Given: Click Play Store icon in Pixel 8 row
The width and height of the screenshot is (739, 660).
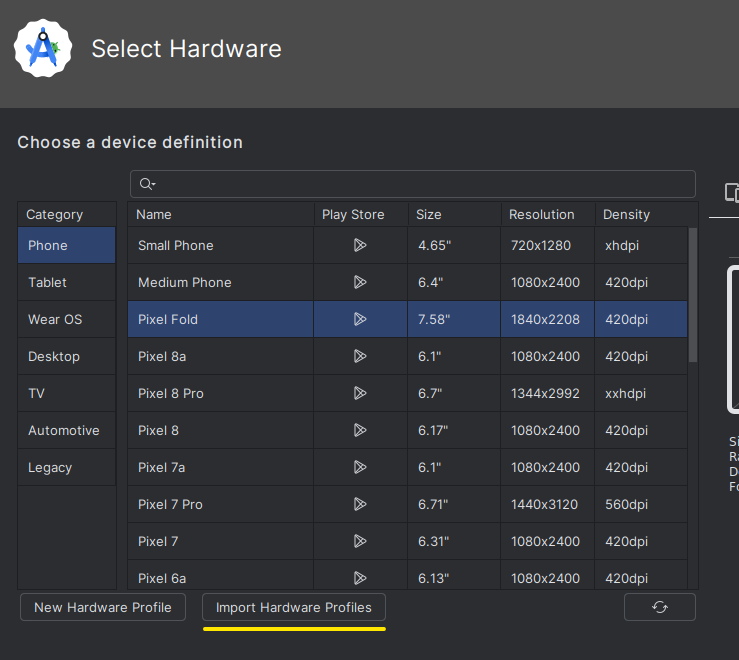Looking at the screenshot, I should [x=360, y=430].
